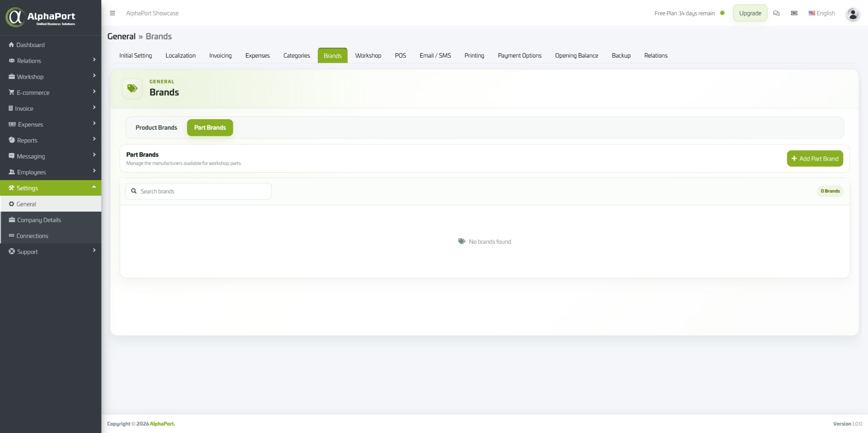Click the Workshop briefcase icon in sidebar
This screenshot has height=433, width=868.
pos(12,76)
